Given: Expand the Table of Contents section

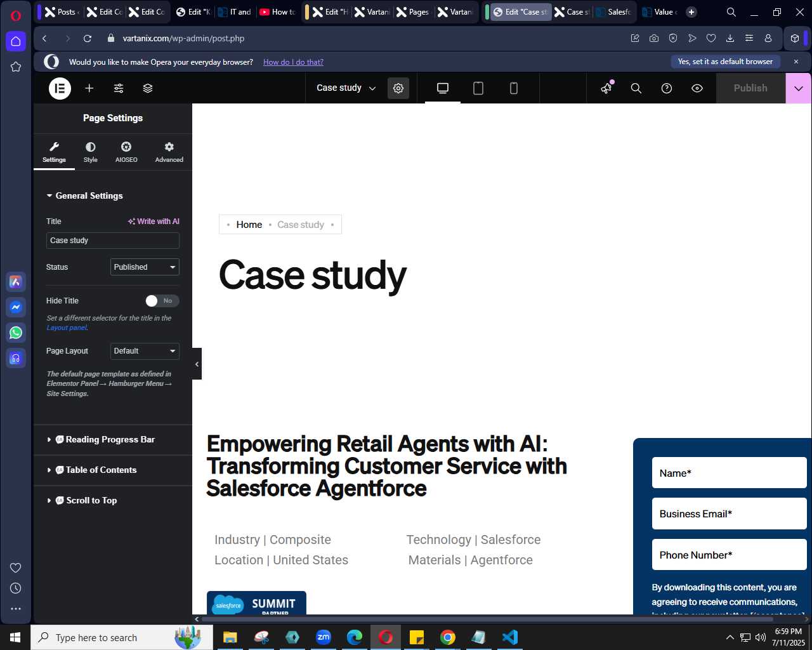Looking at the screenshot, I should (113, 470).
